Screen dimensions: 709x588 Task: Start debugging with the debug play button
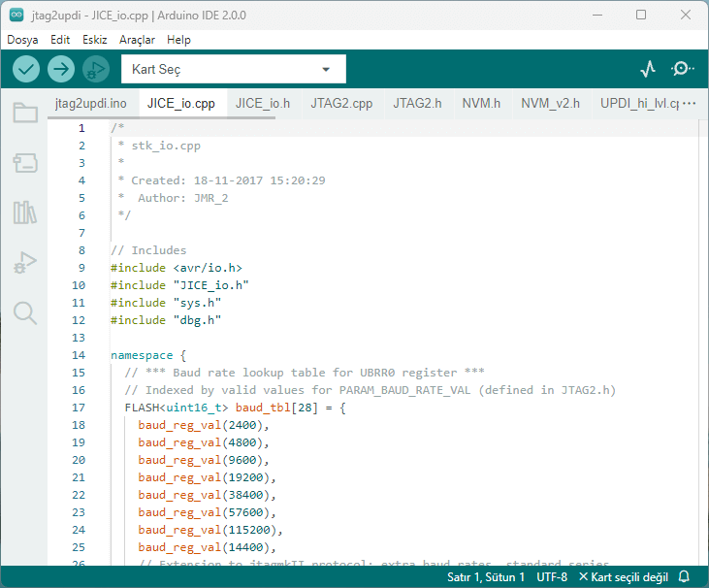pyautogui.click(x=96, y=69)
